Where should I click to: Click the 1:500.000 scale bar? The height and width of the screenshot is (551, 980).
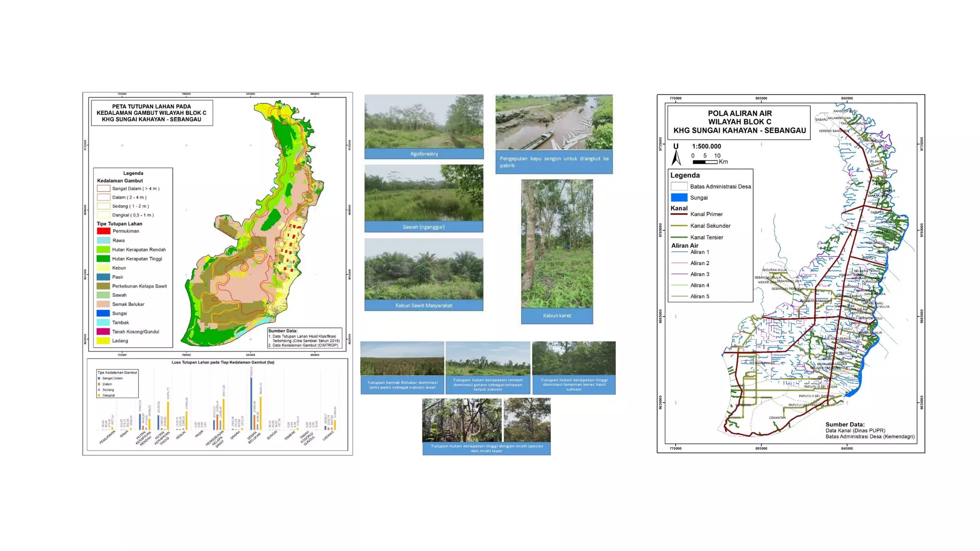704,162
